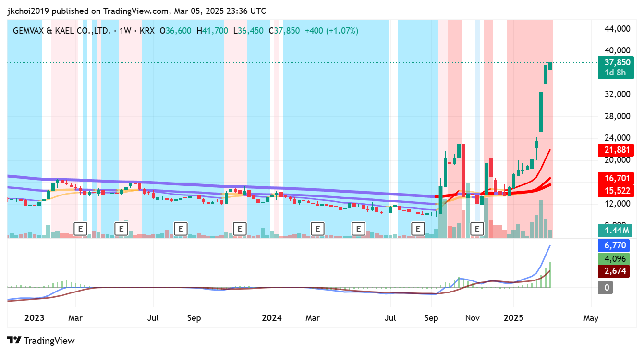Click the 2023 label on time axis
The height and width of the screenshot is (353, 644).
[x=35, y=318]
